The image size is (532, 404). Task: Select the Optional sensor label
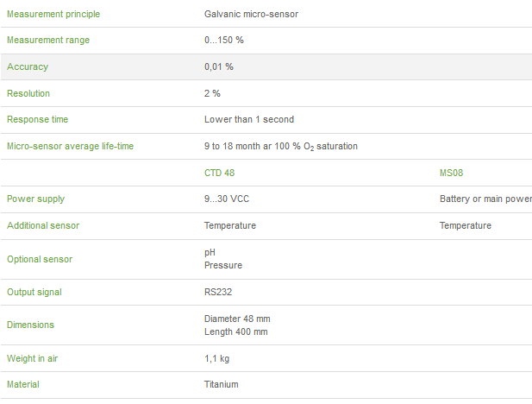(x=40, y=259)
